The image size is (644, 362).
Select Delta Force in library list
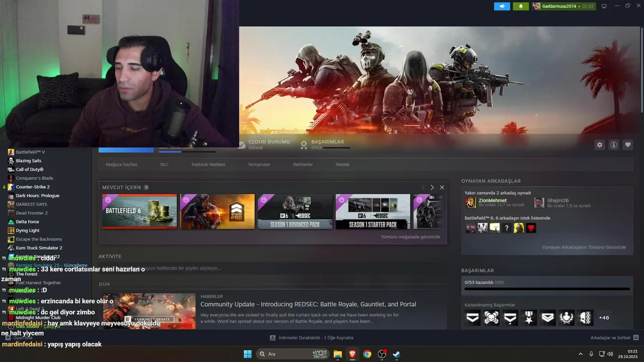[x=27, y=222]
